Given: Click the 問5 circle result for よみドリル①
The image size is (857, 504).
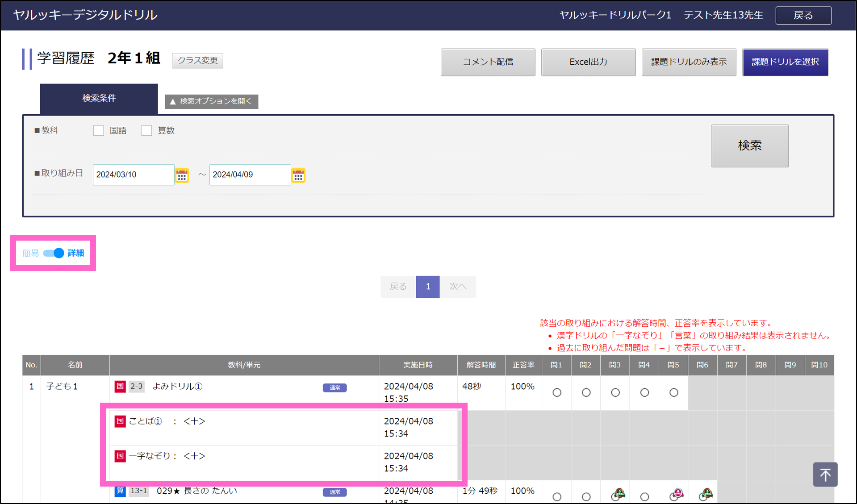Looking at the screenshot, I should coord(674,393).
